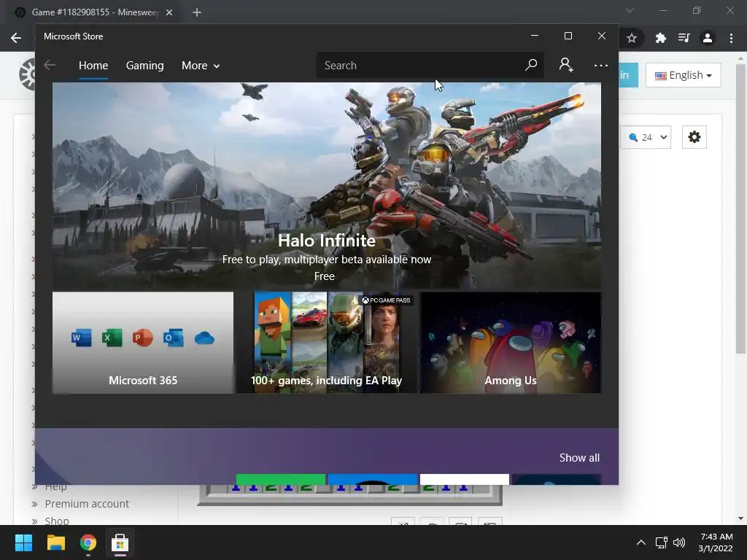This screenshot has width=747, height=560.
Task: Open File Explorer from the taskbar
Action: 55,542
